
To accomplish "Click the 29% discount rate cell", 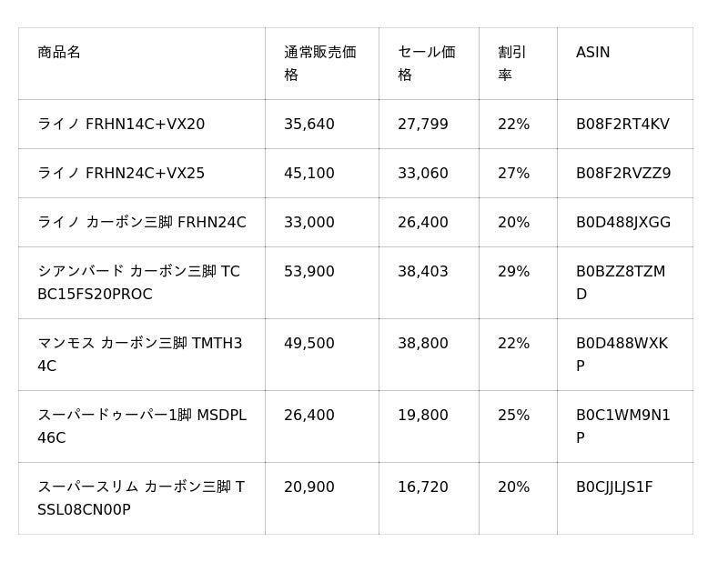I will (x=513, y=272).
